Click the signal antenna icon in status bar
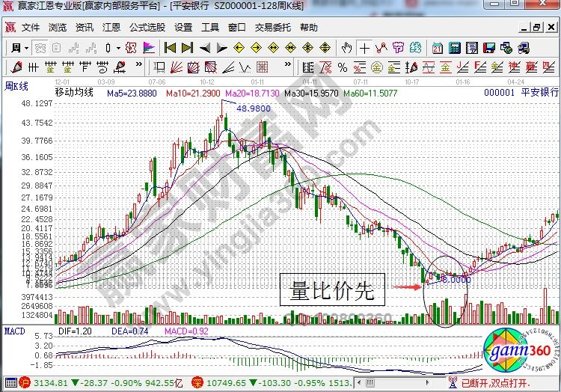The width and height of the screenshot is (561, 392). (451, 382)
